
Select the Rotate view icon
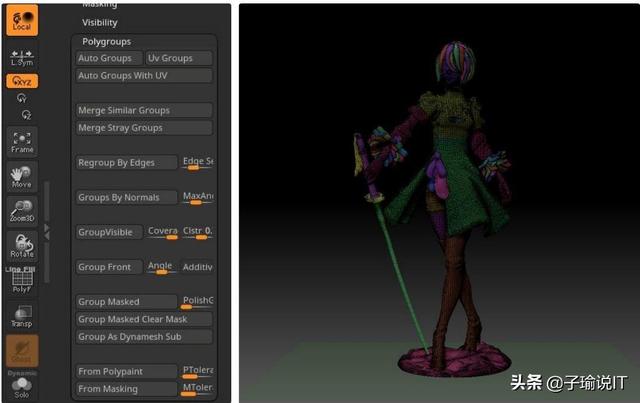point(22,246)
